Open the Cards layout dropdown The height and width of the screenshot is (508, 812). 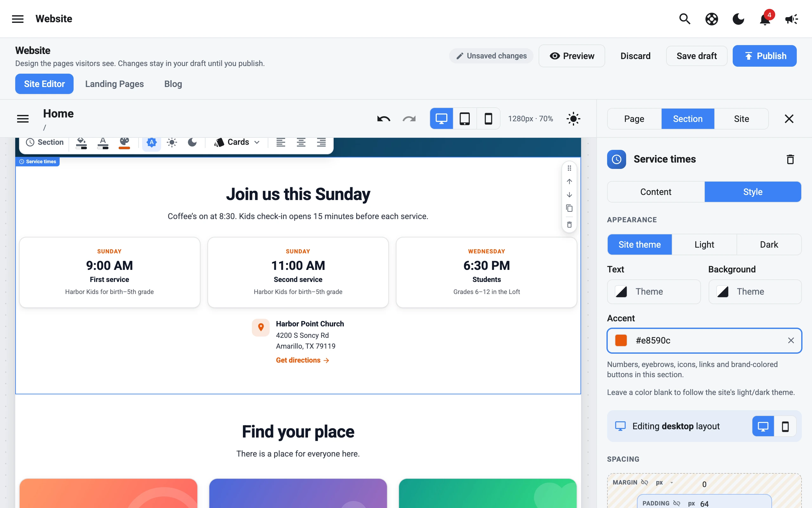(x=237, y=143)
